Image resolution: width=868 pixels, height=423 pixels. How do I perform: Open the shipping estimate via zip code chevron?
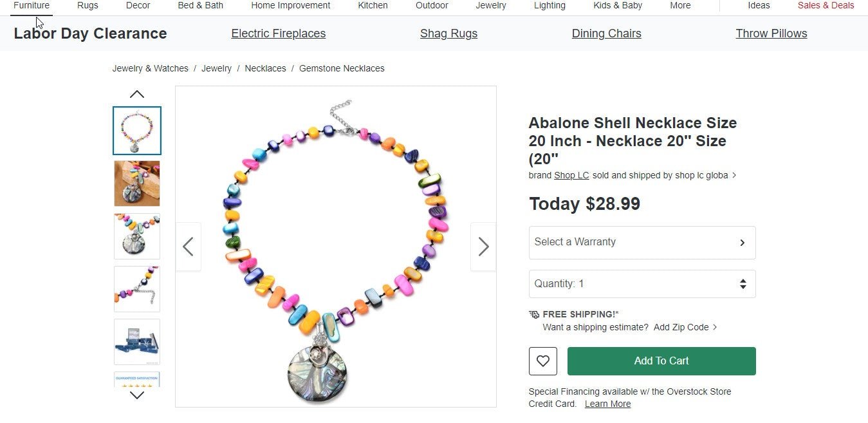(x=714, y=327)
